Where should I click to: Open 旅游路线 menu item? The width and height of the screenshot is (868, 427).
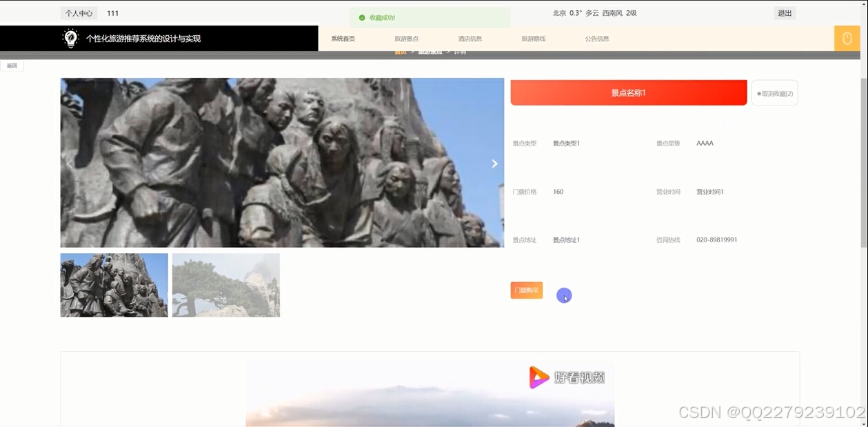[x=534, y=39]
